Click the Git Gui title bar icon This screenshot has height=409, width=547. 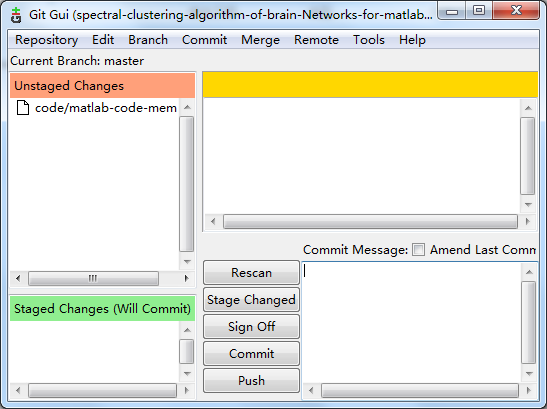[16, 15]
